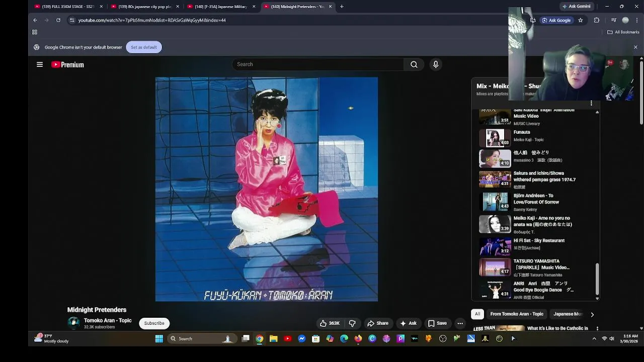This screenshot has width=644, height=362.
Task: Start voice search with the microphone
Action: tap(436, 64)
